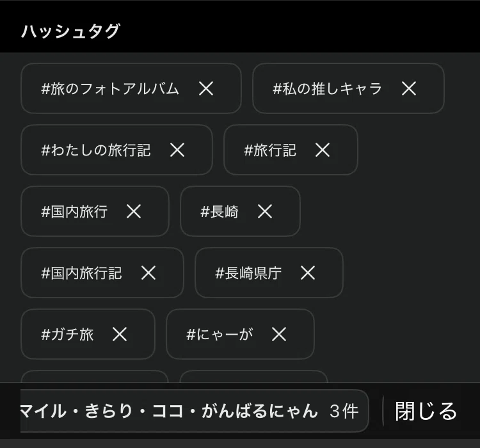Delete the #わたしの旅行記 tag
Viewport: 480px width, 448px height.
tap(177, 150)
